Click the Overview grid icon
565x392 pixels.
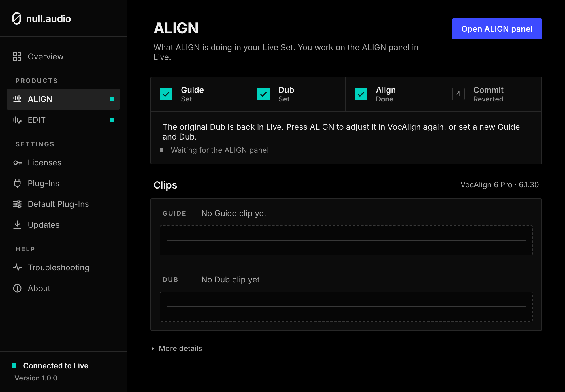tap(17, 56)
